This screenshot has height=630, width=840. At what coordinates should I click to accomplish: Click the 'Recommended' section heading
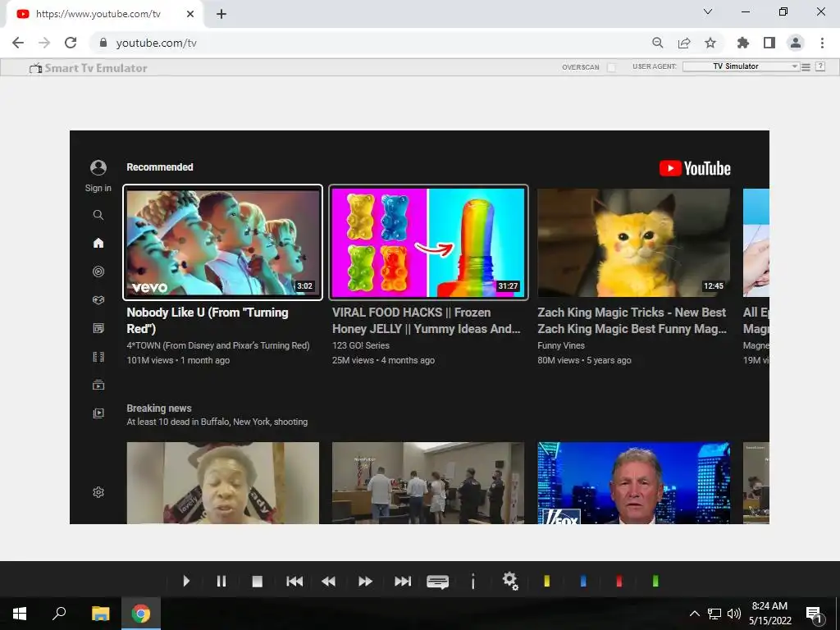point(160,167)
